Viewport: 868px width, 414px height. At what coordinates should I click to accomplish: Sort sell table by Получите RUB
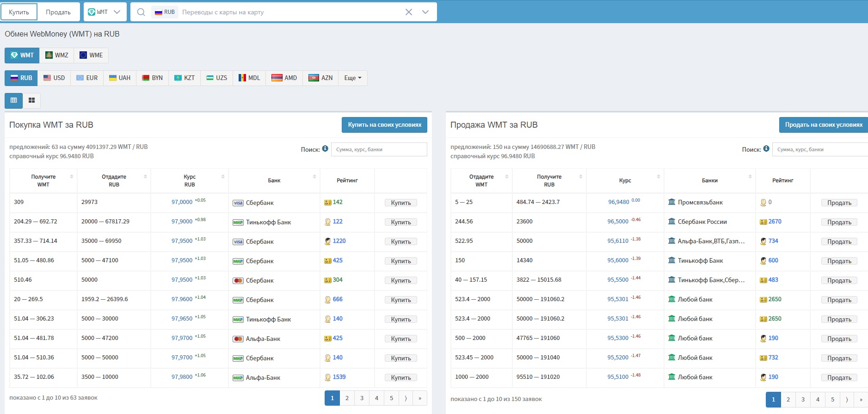[549, 180]
